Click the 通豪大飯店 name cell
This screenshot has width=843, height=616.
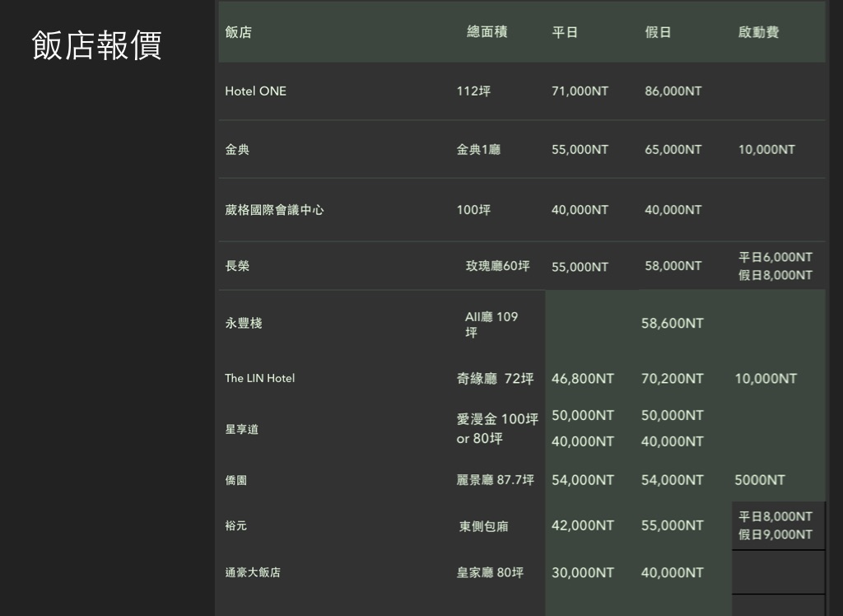point(253,572)
